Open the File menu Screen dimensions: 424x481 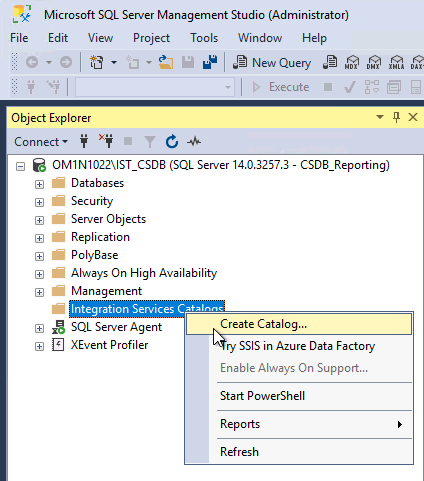pyautogui.click(x=19, y=38)
